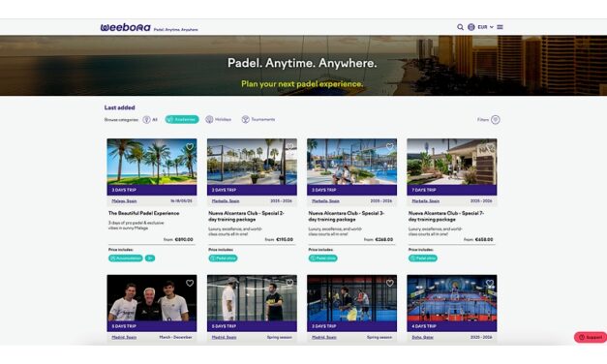The width and height of the screenshot is (607, 364).
Task: Select the All category filter
Action: pos(150,120)
